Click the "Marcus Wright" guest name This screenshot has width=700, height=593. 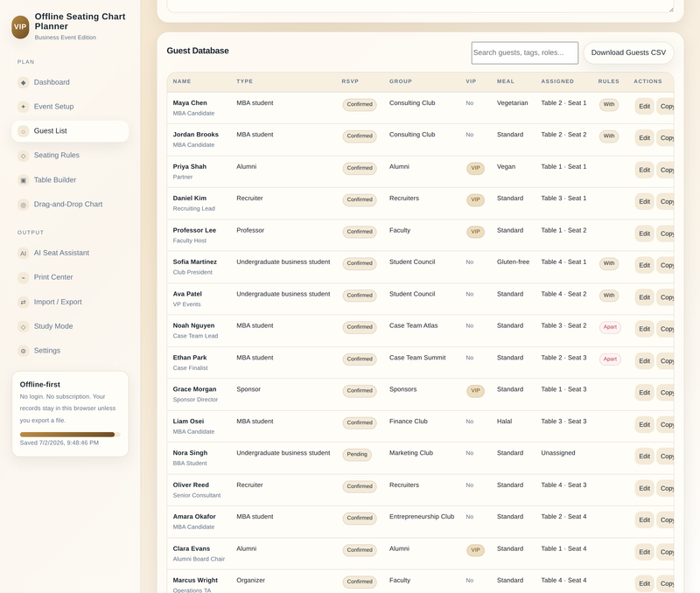(x=195, y=581)
